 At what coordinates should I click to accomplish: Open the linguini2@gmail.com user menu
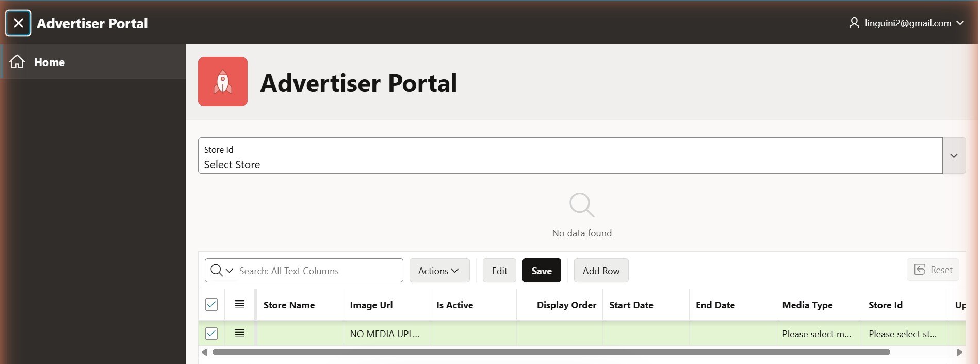point(906,23)
